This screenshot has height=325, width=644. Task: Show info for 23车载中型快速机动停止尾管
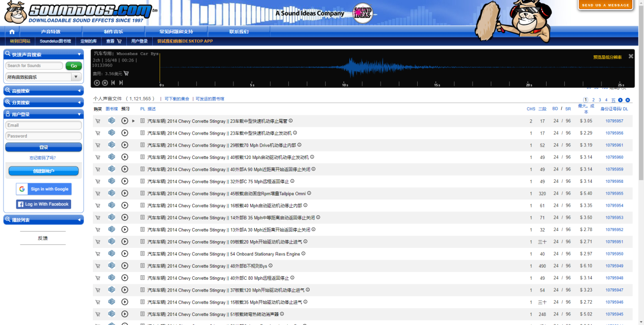point(291,121)
